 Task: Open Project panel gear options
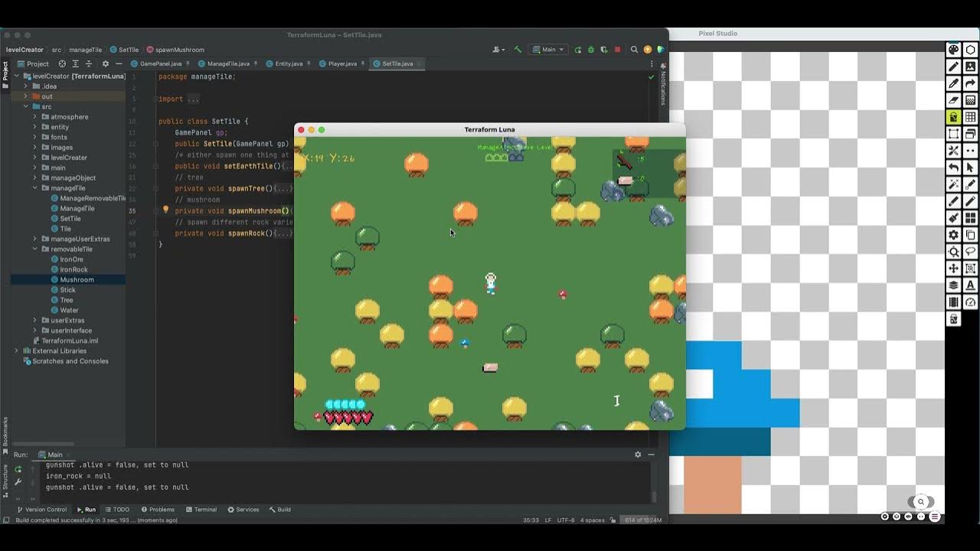pos(105,64)
